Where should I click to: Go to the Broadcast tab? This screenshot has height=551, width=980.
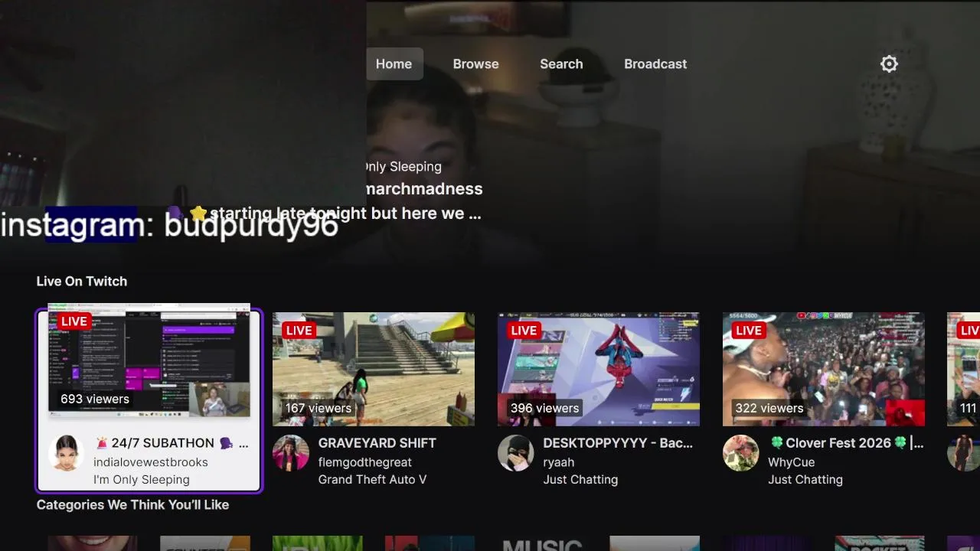tap(655, 64)
